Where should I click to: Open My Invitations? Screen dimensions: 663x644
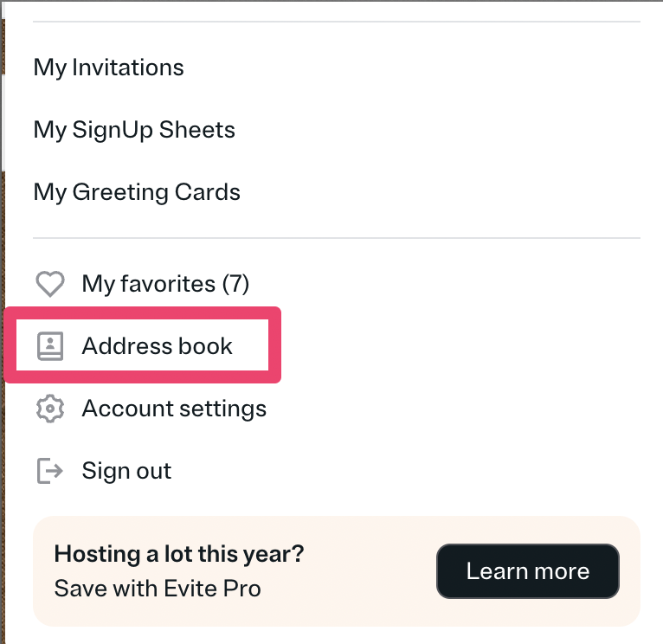(108, 68)
